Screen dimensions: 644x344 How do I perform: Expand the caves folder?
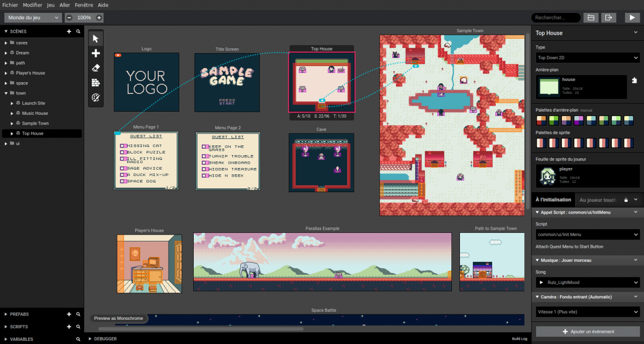point(6,43)
